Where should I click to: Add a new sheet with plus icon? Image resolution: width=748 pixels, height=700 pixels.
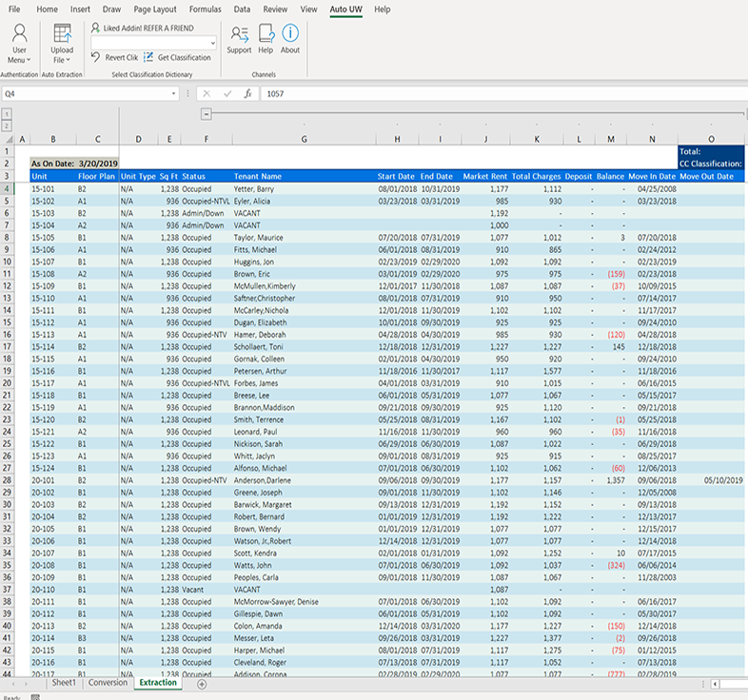click(202, 684)
